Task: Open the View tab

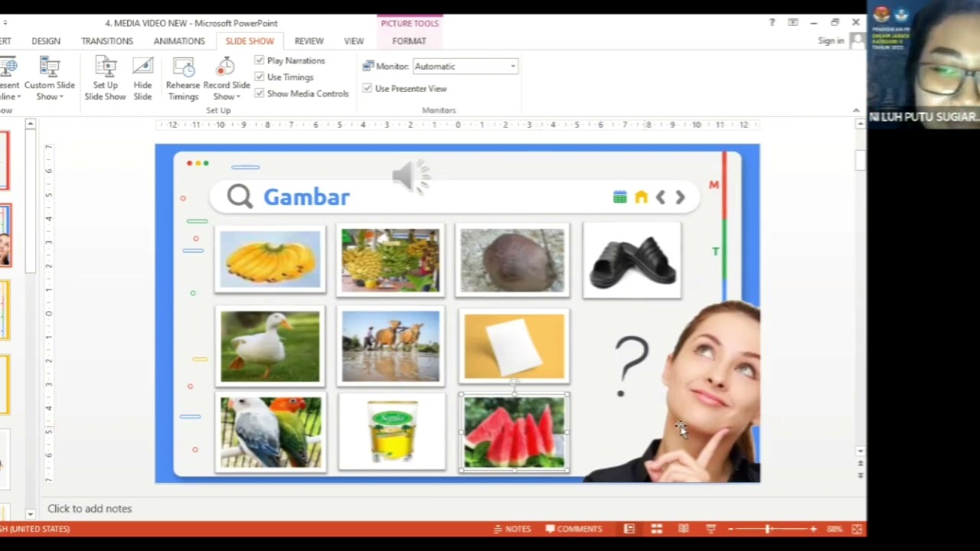Action: (x=354, y=41)
